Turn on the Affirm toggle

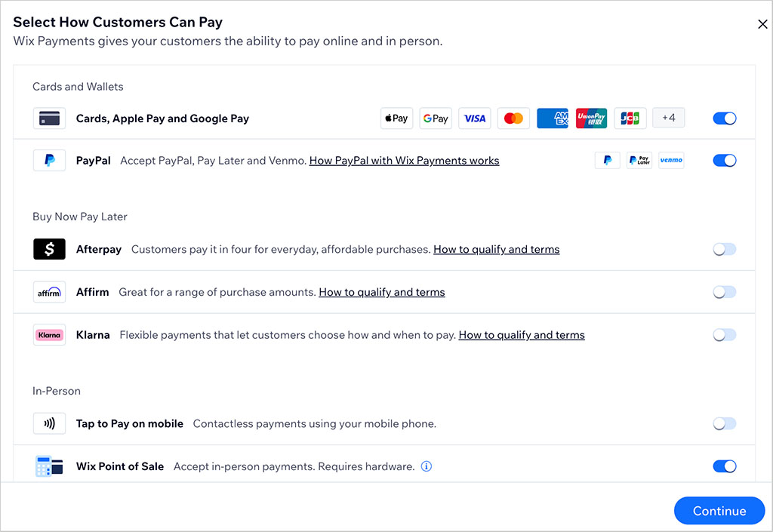pyautogui.click(x=725, y=292)
